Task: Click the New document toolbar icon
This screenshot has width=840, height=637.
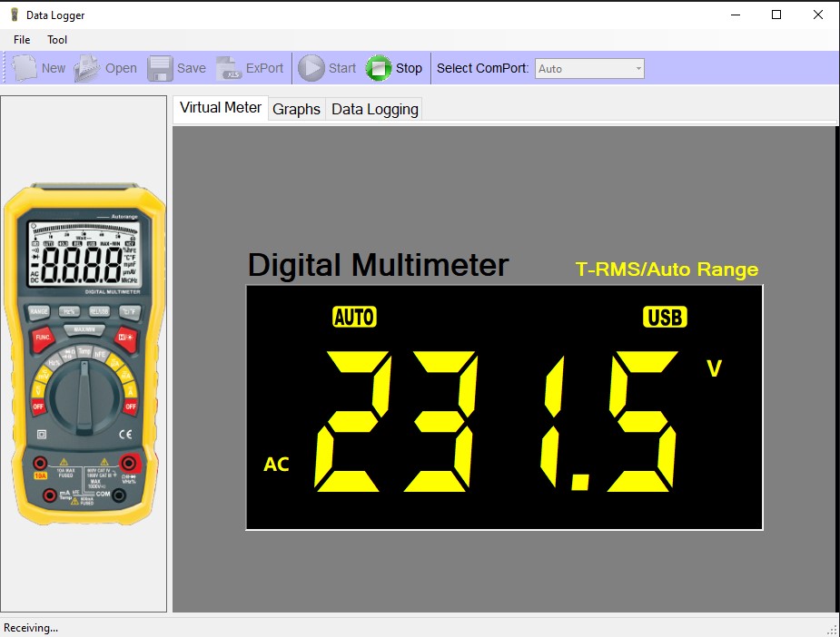Action: point(25,68)
